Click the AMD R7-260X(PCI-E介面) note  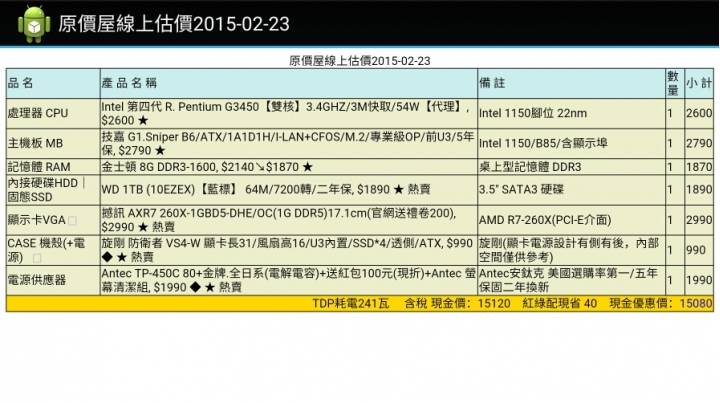[571, 220]
